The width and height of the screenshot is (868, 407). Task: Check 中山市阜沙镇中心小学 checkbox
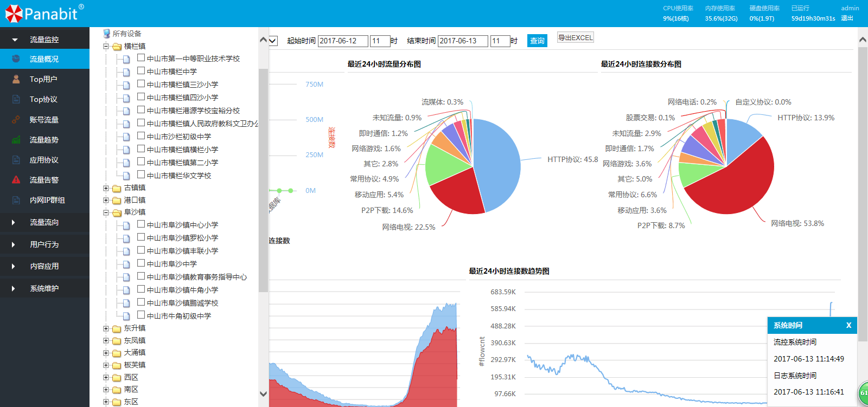coord(141,224)
